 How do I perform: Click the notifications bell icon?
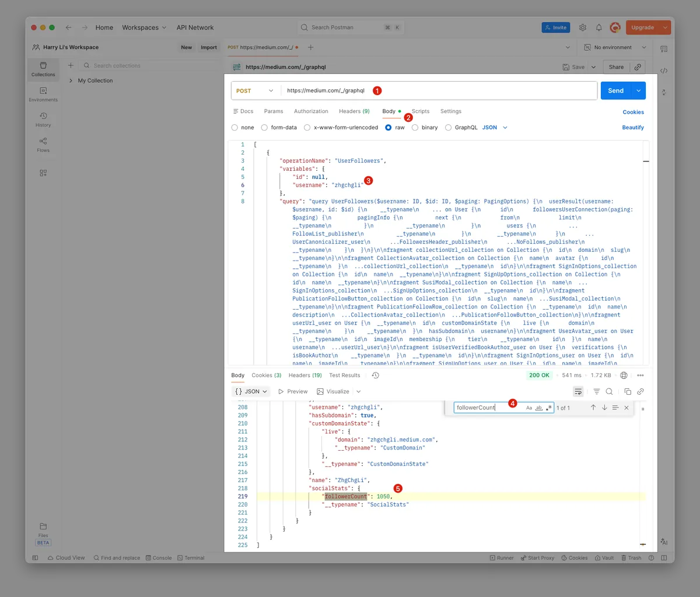click(598, 27)
